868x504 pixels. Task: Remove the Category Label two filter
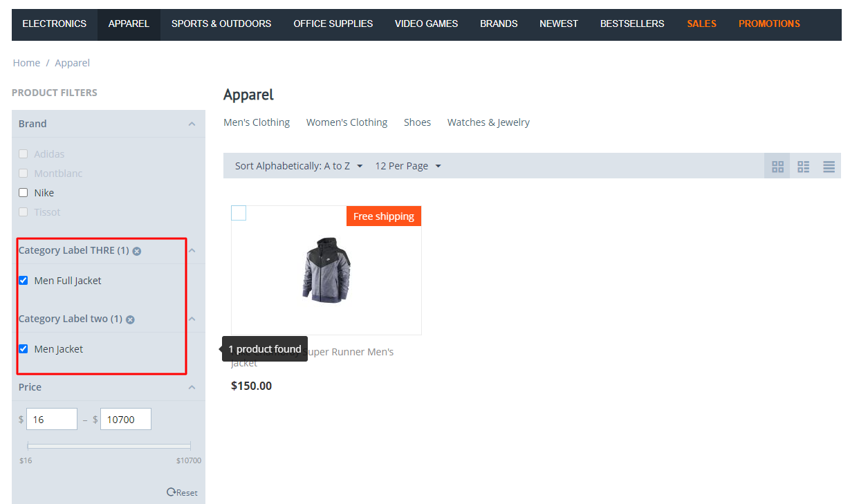pyautogui.click(x=130, y=319)
